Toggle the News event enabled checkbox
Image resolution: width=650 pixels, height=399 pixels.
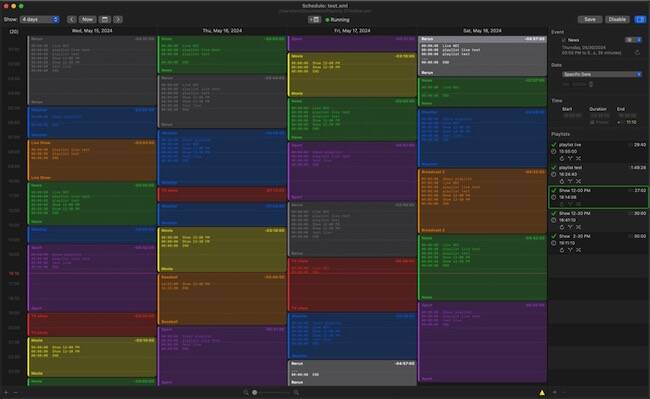pos(563,40)
